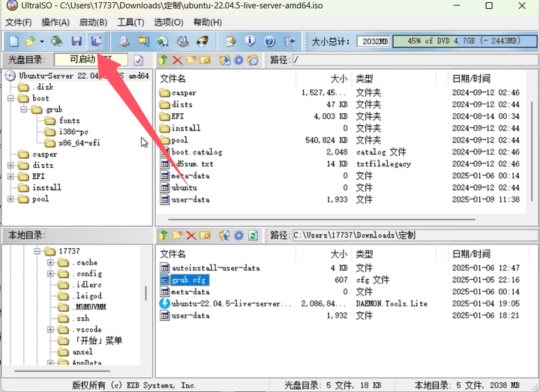The image size is (540, 392).
Task: Click the Add files toolbar icon
Action: point(230,41)
